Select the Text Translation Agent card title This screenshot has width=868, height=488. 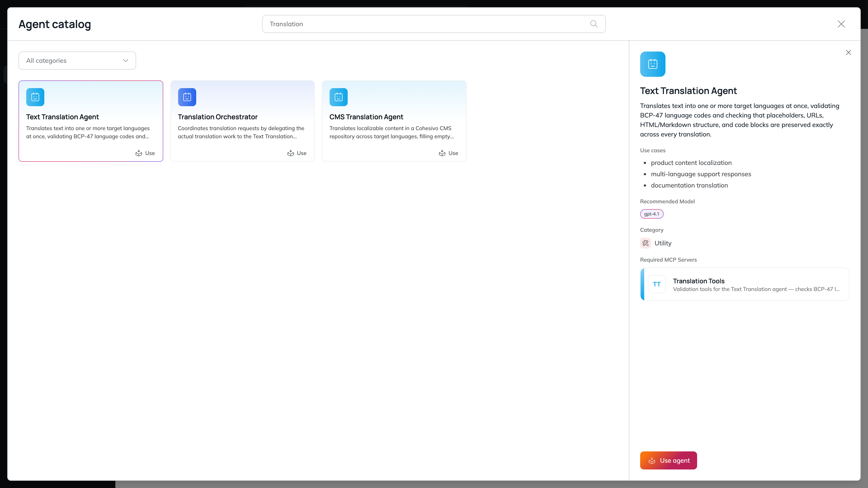pos(62,117)
